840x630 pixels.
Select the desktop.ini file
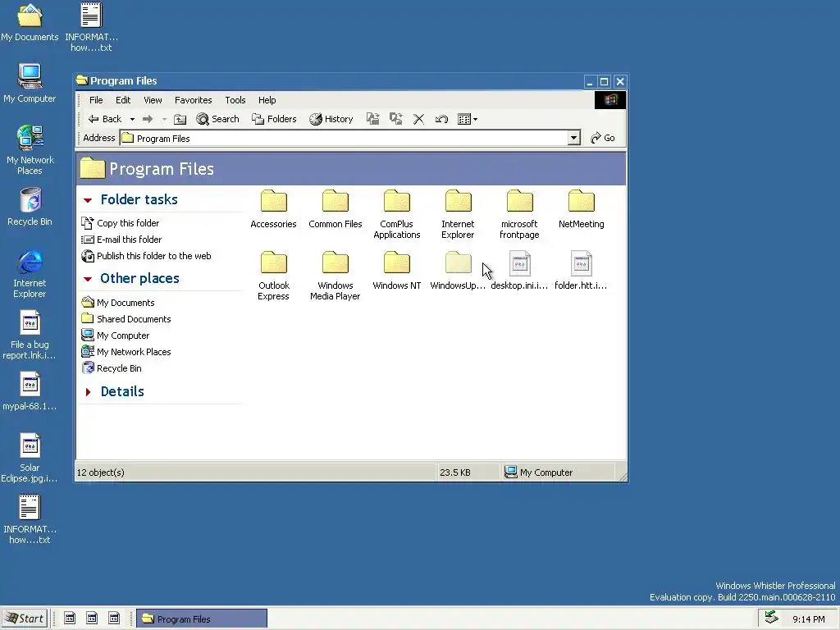pos(519,271)
